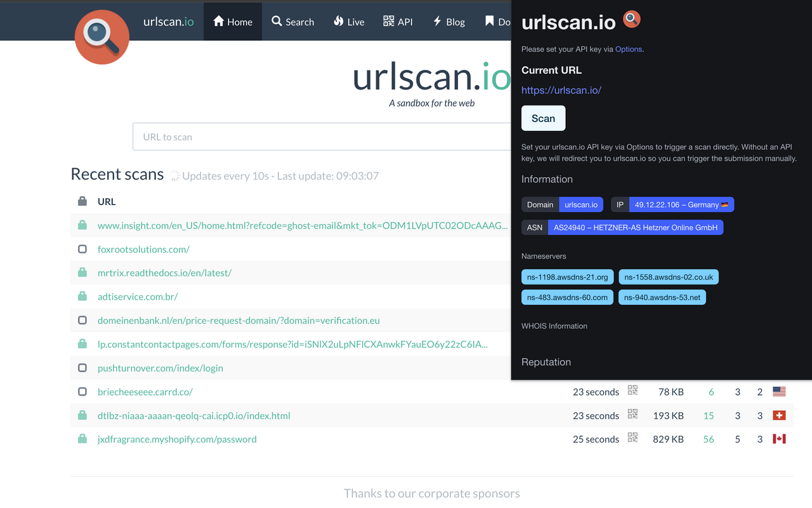This screenshot has height=508, width=812.
Task: Click the green lock icon beside mrtrix.readthedocs.io
Action: pos(82,272)
